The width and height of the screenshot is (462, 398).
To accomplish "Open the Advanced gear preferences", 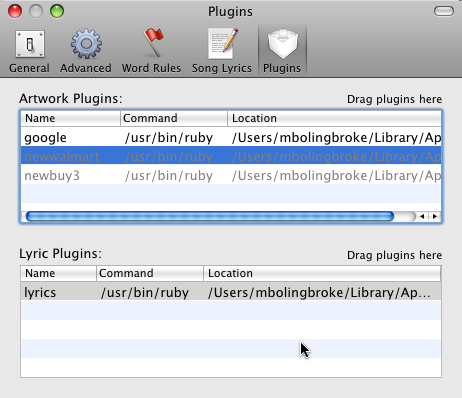I will [86, 51].
